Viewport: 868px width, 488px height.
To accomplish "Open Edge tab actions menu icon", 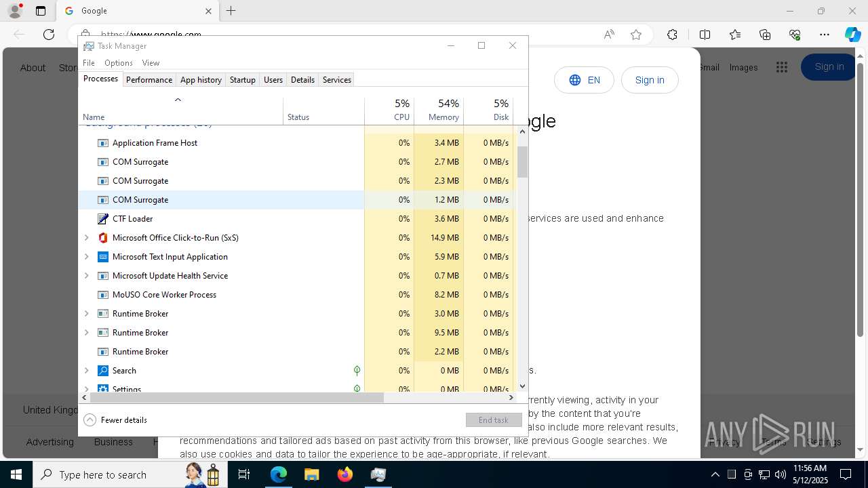I will (41, 11).
